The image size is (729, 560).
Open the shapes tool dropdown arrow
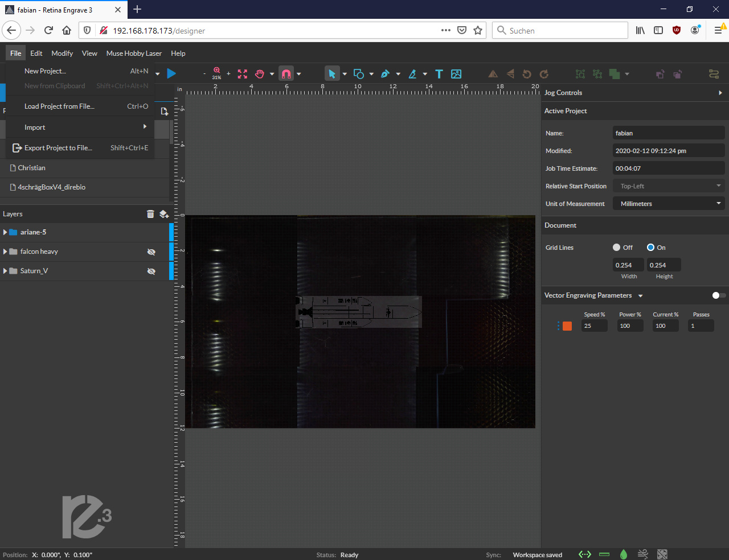371,74
